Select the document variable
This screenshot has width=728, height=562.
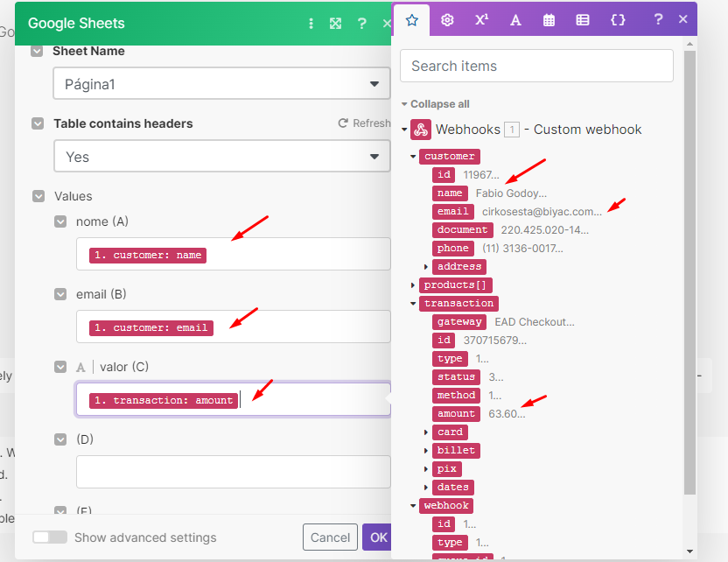pos(462,230)
